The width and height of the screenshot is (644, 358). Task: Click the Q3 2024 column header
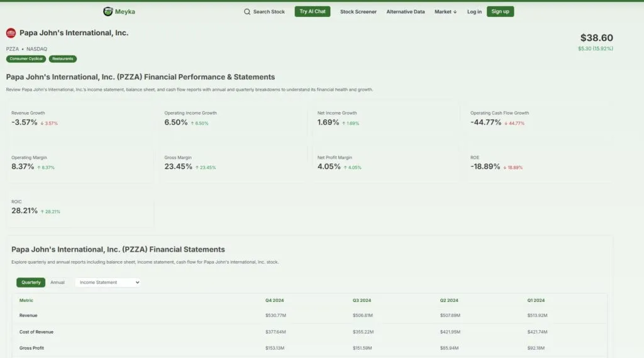362,301
